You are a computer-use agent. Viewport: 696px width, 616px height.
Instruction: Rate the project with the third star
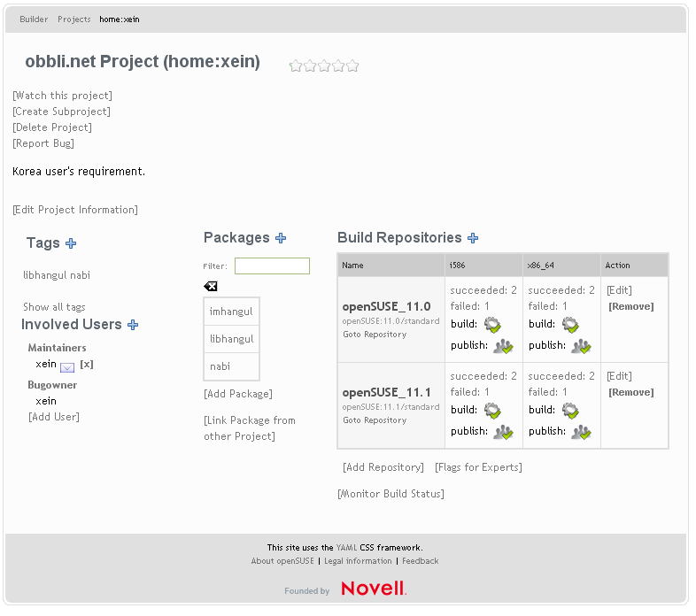[x=324, y=66]
